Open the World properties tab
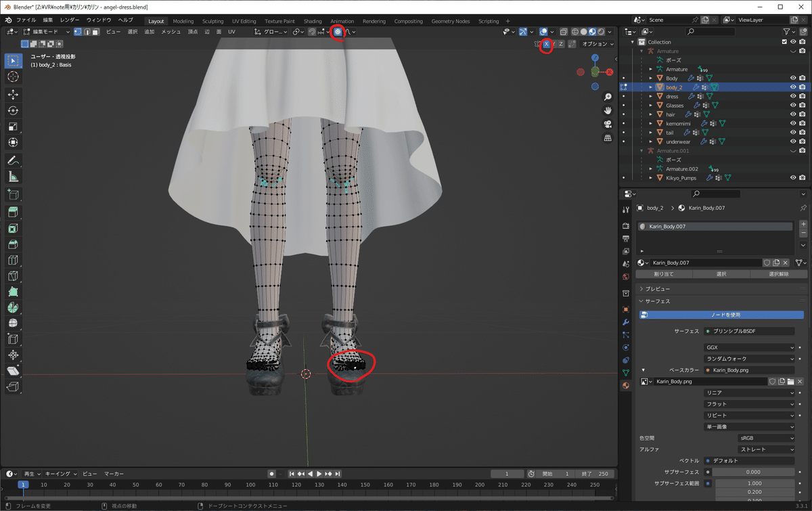The image size is (812, 511). (x=626, y=276)
